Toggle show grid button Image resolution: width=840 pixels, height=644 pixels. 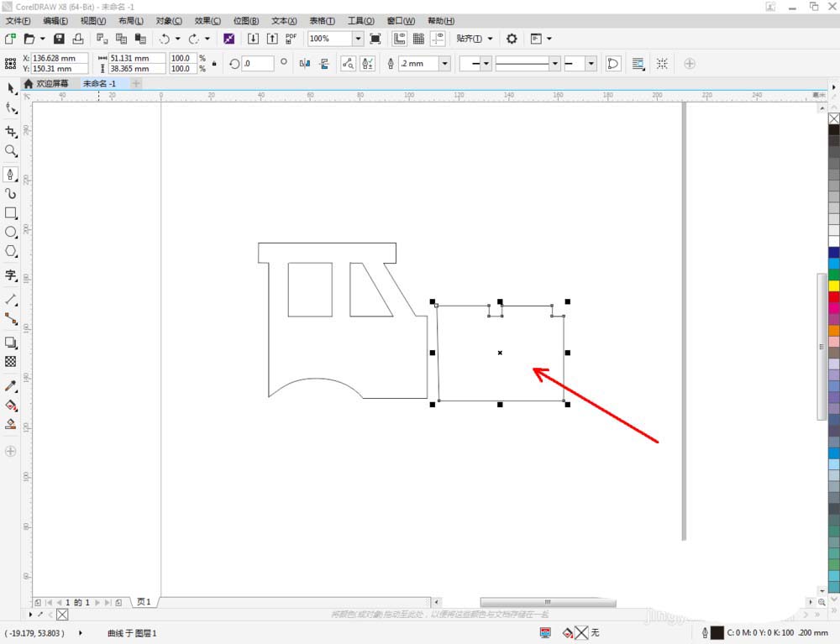(x=418, y=39)
